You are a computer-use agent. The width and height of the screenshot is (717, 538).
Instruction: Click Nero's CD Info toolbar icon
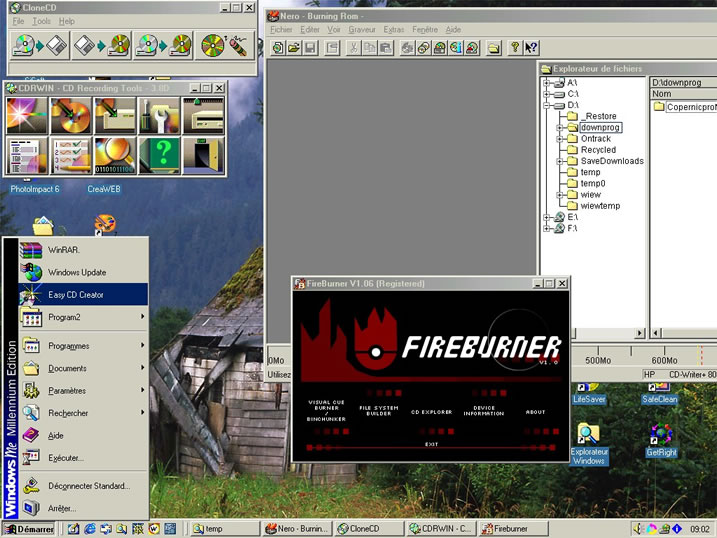pos(456,48)
